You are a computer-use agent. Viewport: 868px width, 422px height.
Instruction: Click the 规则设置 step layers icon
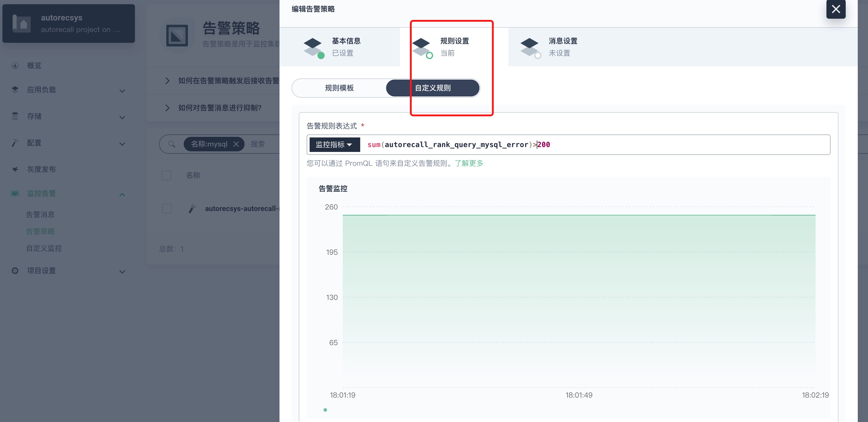coord(422,48)
